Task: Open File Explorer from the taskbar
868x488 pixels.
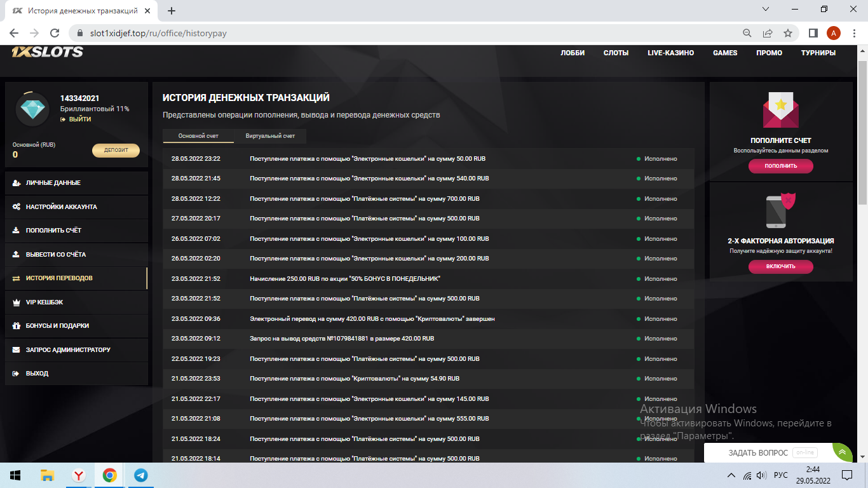Action: pyautogui.click(x=47, y=475)
